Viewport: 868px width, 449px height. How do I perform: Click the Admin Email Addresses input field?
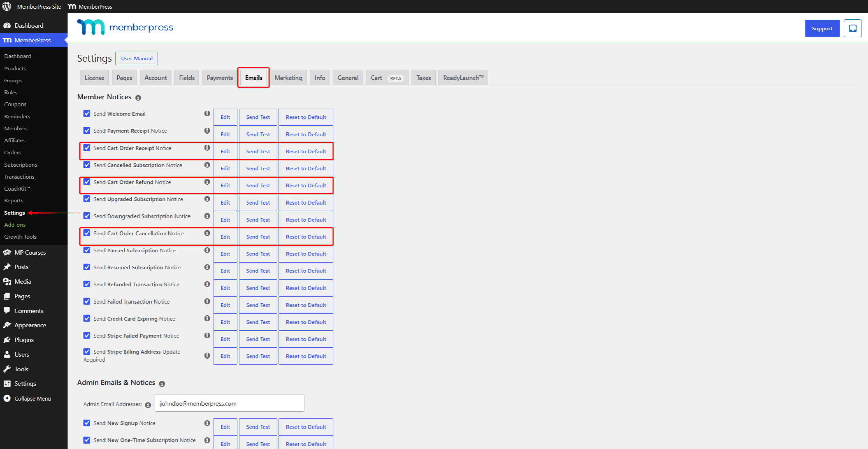[229, 404]
